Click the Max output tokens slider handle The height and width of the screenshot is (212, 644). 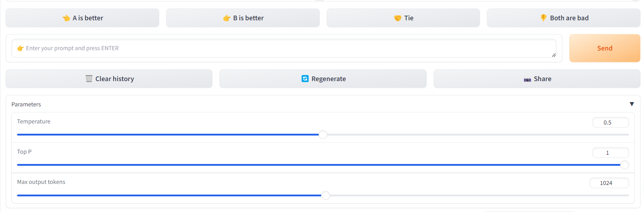325,195
